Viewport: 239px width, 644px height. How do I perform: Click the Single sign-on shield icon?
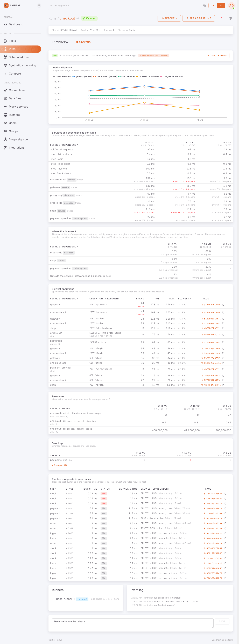[x=5, y=140]
